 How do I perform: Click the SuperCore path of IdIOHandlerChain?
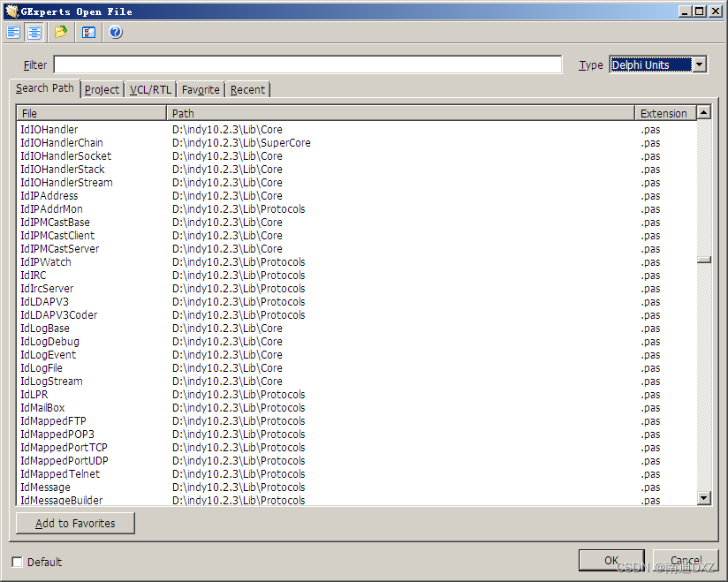click(241, 143)
